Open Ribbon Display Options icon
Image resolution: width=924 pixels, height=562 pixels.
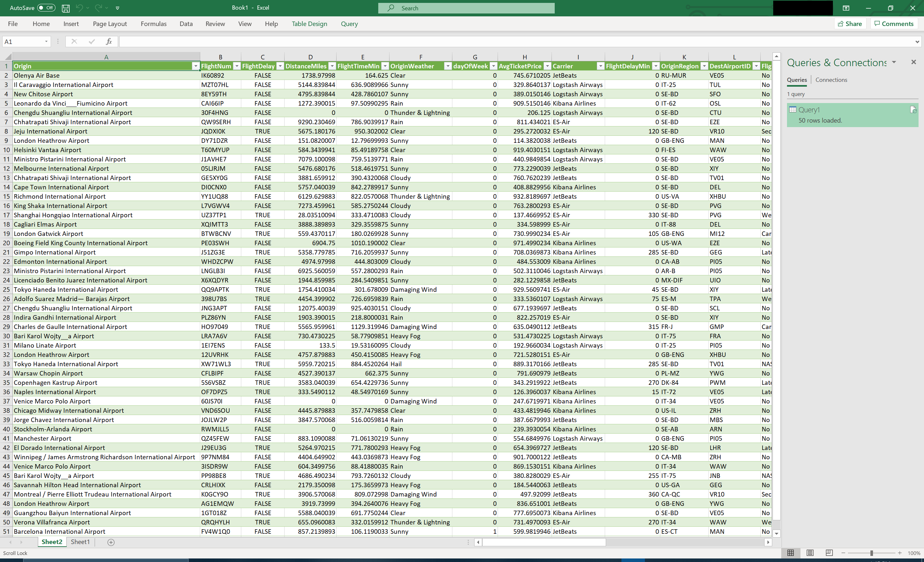pyautogui.click(x=846, y=8)
